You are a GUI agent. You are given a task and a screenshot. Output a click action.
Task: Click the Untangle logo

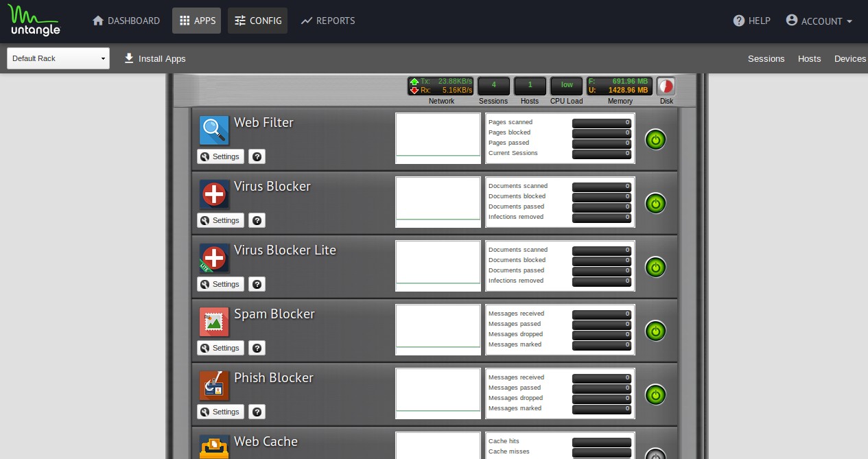coord(34,21)
